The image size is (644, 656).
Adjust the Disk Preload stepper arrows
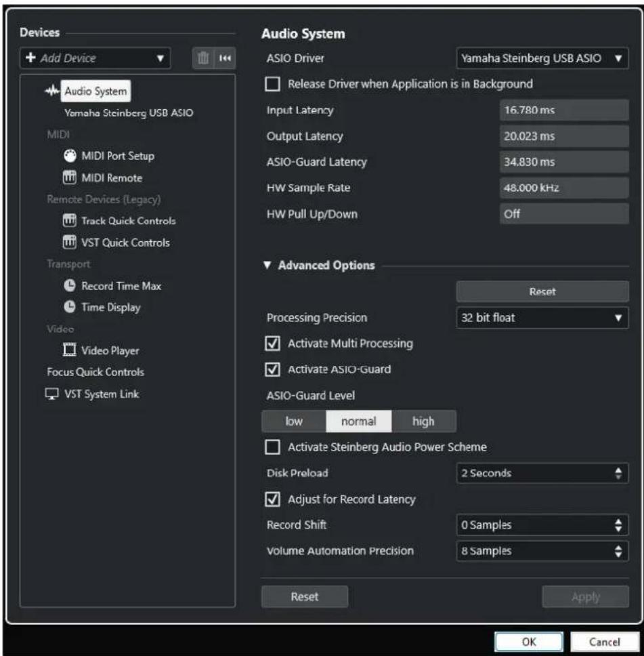(618, 473)
